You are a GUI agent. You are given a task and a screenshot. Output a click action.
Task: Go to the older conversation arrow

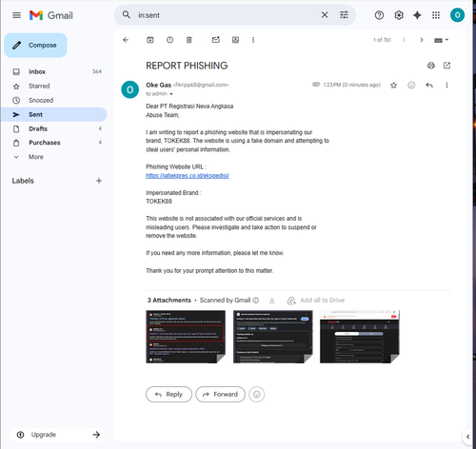click(422, 40)
